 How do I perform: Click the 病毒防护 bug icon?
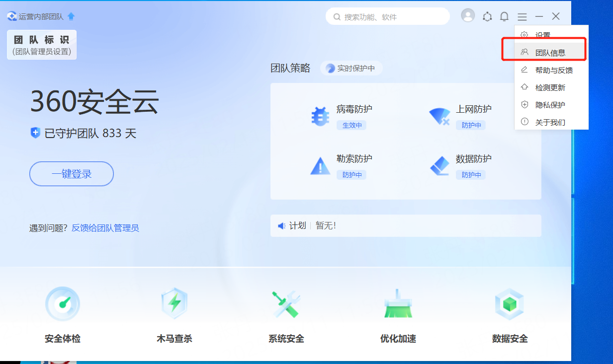tap(320, 116)
